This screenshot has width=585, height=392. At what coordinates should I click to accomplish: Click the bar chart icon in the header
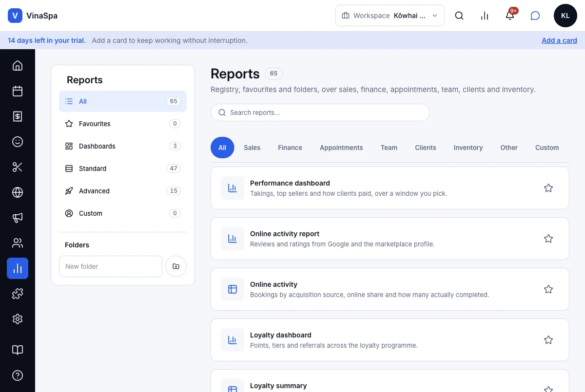pos(485,16)
